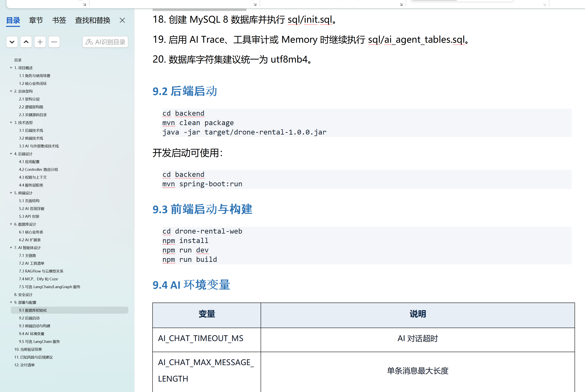
Task: Jump to 4.4 服务层职责
Action: point(31,185)
